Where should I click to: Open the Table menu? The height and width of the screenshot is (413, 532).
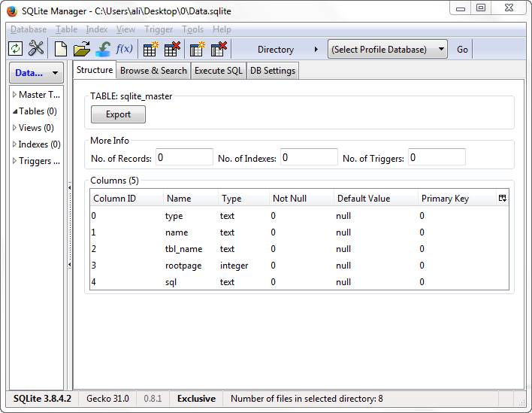(x=66, y=29)
